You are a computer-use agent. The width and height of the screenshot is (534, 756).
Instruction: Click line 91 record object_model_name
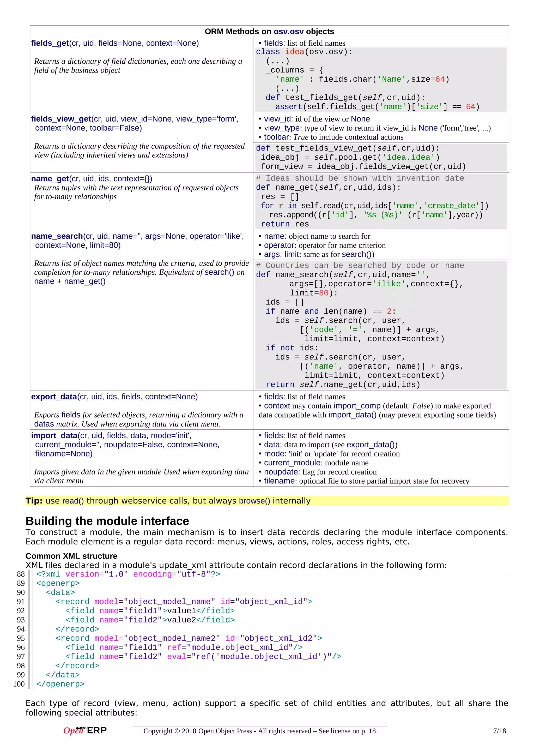point(184,602)
